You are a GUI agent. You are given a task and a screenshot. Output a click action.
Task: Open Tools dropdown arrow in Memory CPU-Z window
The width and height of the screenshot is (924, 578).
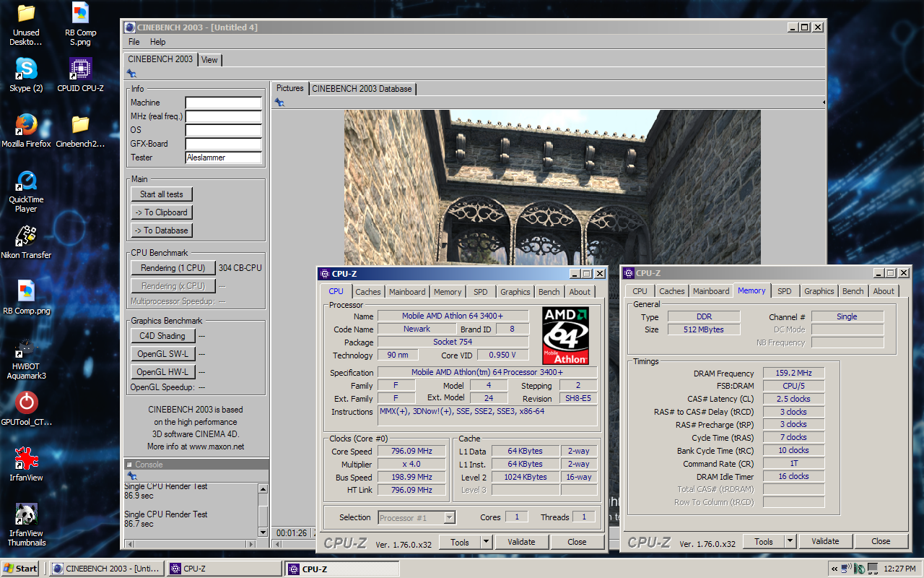[790, 541]
